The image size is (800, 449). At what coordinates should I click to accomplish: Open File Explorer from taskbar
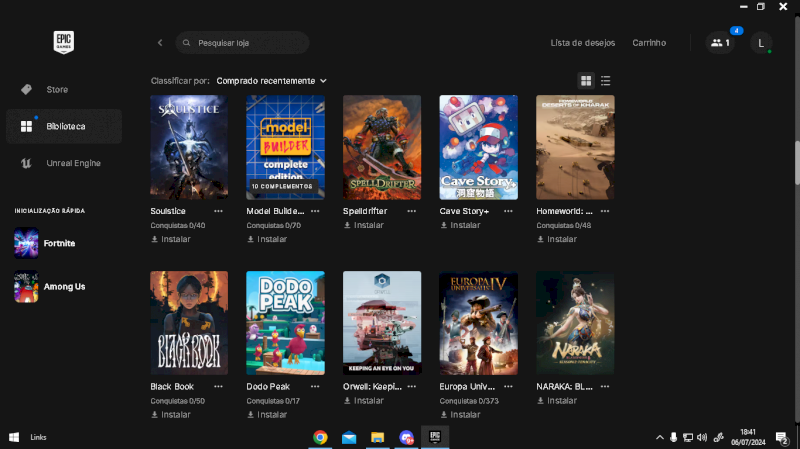click(378, 437)
